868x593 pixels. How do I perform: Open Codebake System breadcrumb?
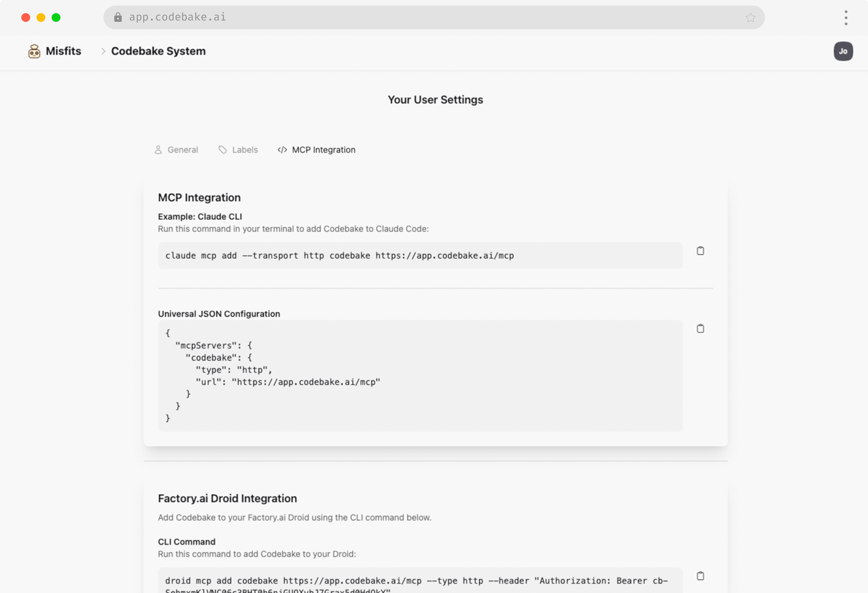click(158, 51)
